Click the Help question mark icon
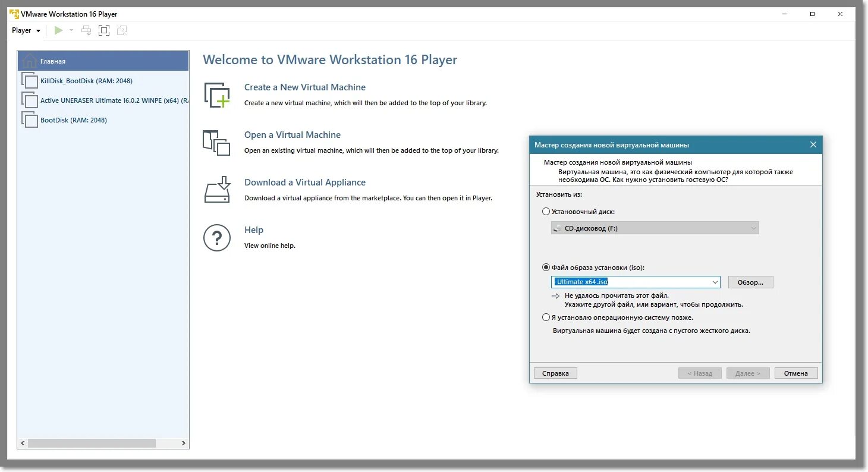The width and height of the screenshot is (868, 472). (x=216, y=238)
